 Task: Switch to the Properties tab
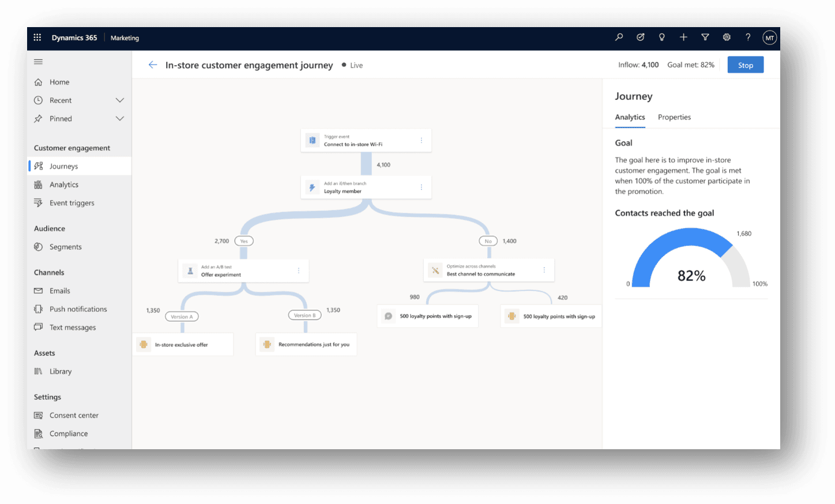tap(674, 117)
